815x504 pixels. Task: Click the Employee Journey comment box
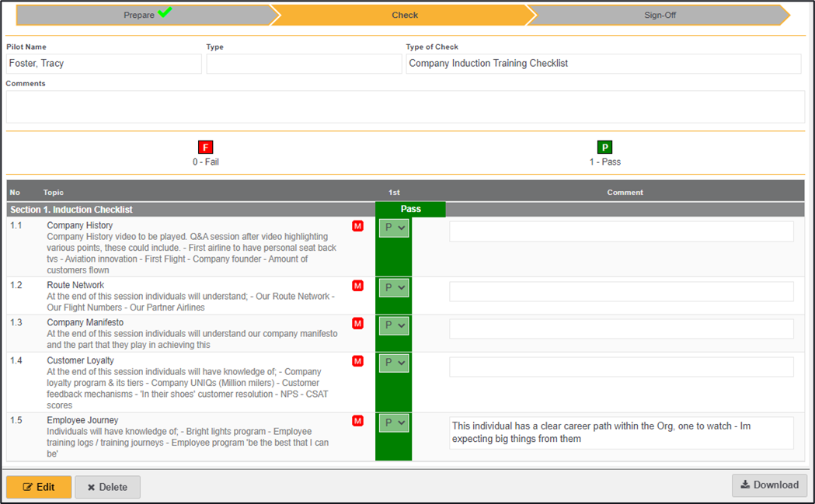[x=621, y=433]
